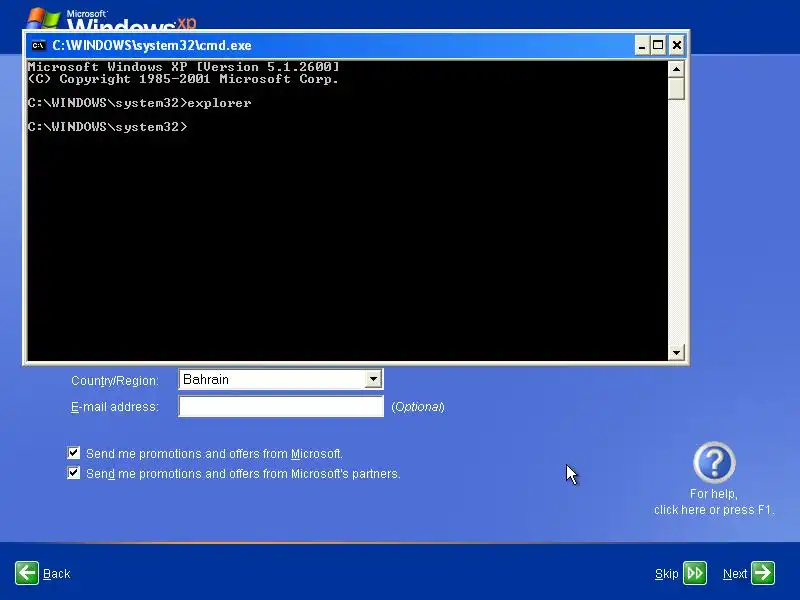Click the Skip text link
Viewport: 800px width, 600px height.
pyautogui.click(x=666, y=574)
